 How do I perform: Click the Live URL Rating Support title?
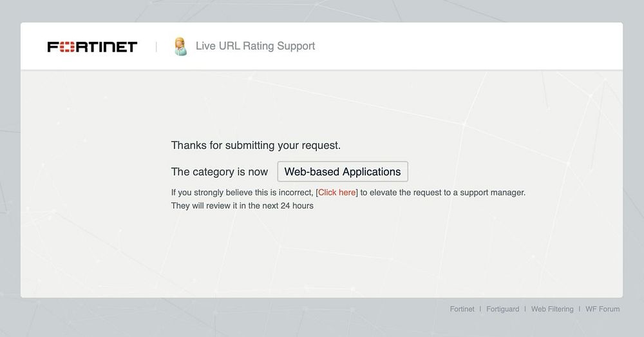pyautogui.click(x=255, y=46)
